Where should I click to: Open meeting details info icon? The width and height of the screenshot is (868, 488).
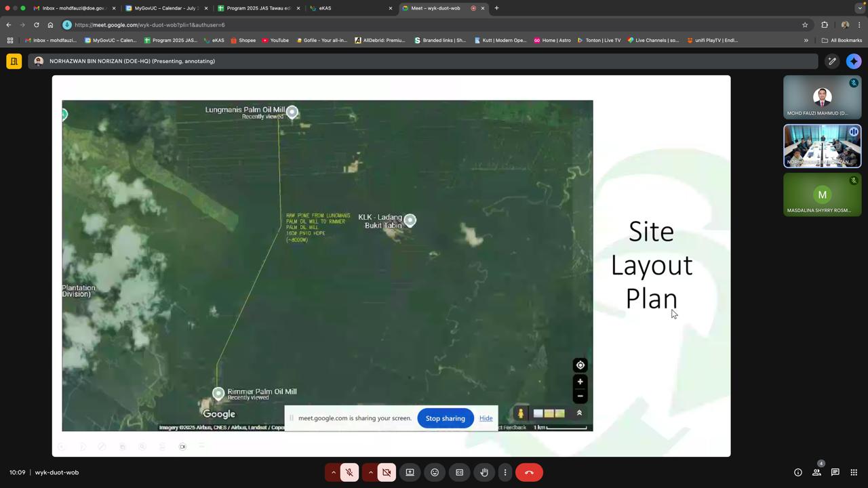click(x=798, y=472)
